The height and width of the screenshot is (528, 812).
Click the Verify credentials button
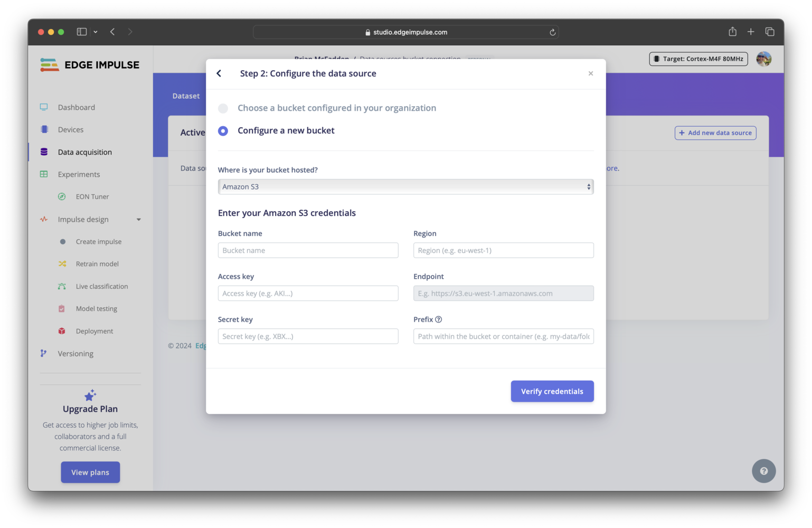552,391
